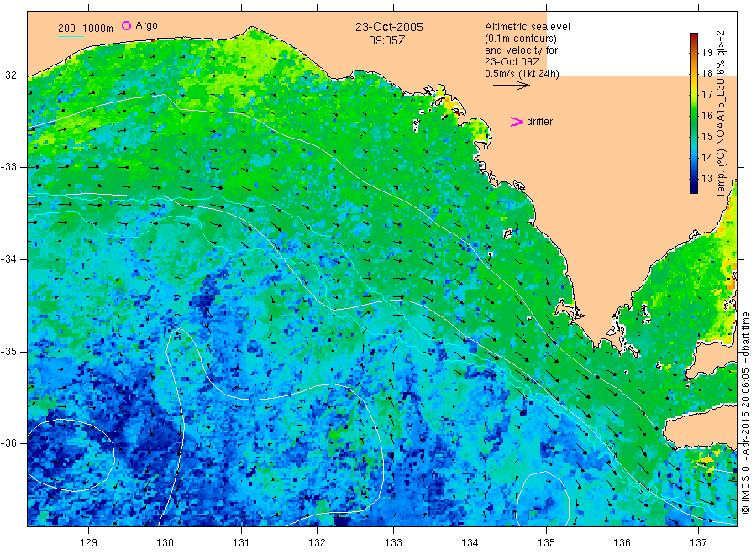756x554 pixels.
Task: Click the IMOS copyright timestamp text
Action: 745,413
